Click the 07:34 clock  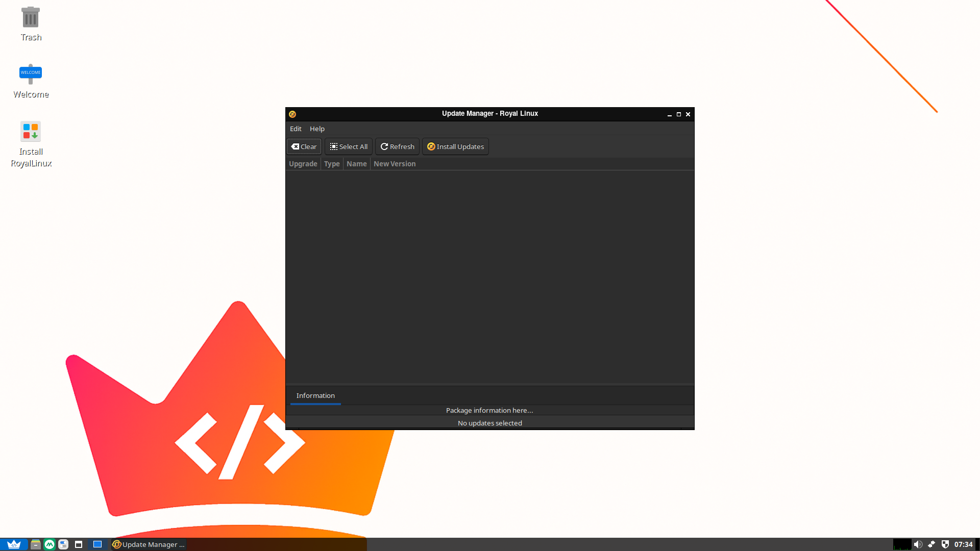(x=963, y=544)
